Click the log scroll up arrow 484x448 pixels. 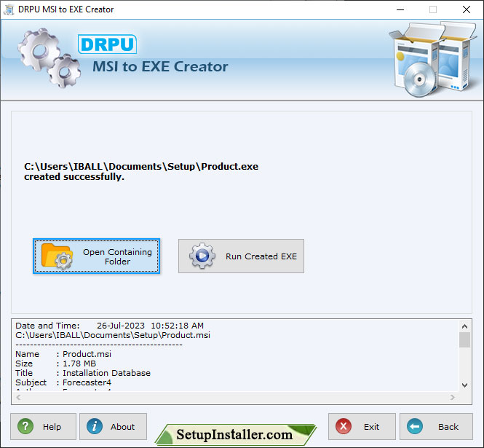click(x=464, y=326)
